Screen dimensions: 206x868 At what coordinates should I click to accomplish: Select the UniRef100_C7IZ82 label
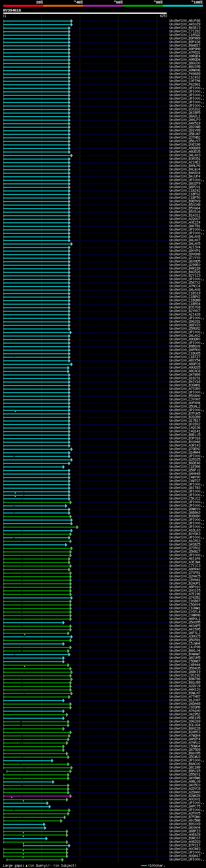pyautogui.click(x=185, y=31)
